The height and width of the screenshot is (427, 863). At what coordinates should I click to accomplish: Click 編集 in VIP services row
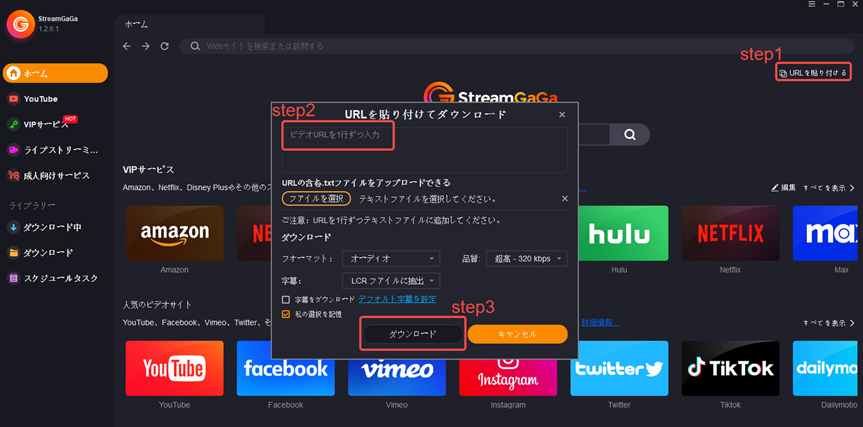click(784, 188)
